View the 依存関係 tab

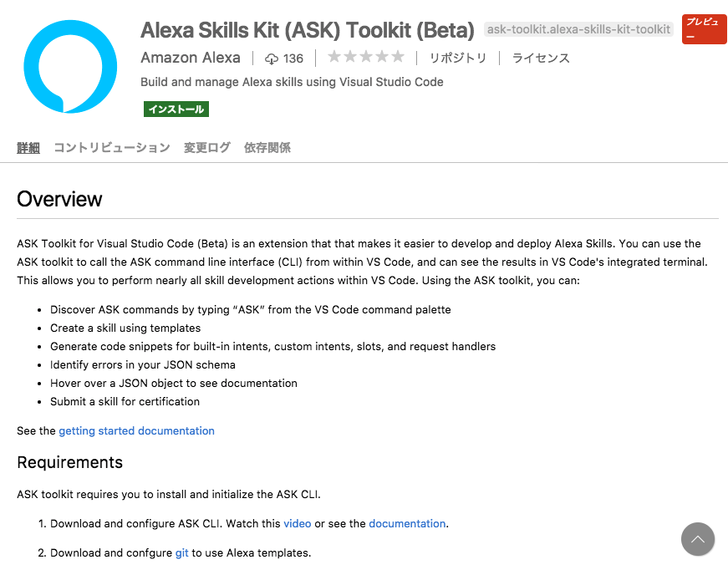tap(267, 147)
